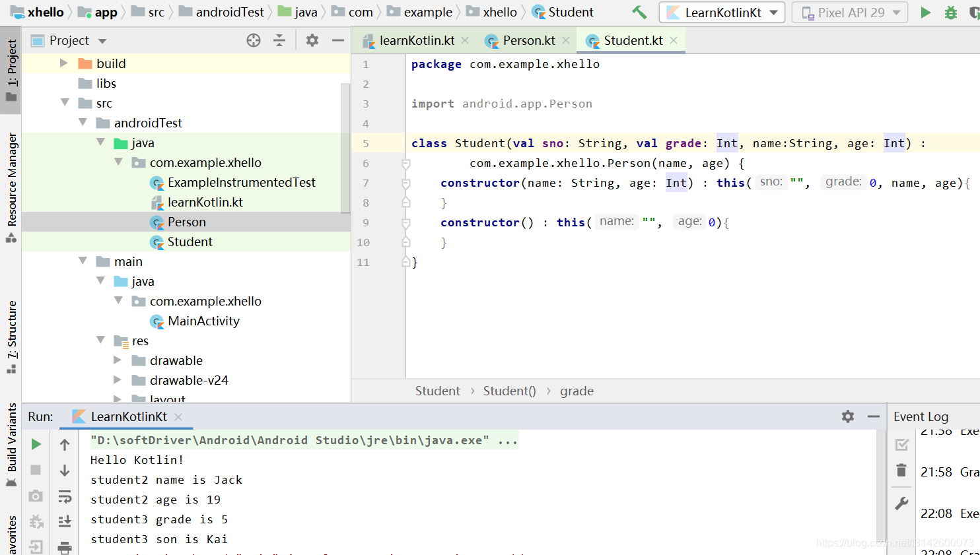The width and height of the screenshot is (980, 555).
Task: Fold the constructor at line 7
Action: coord(406,183)
